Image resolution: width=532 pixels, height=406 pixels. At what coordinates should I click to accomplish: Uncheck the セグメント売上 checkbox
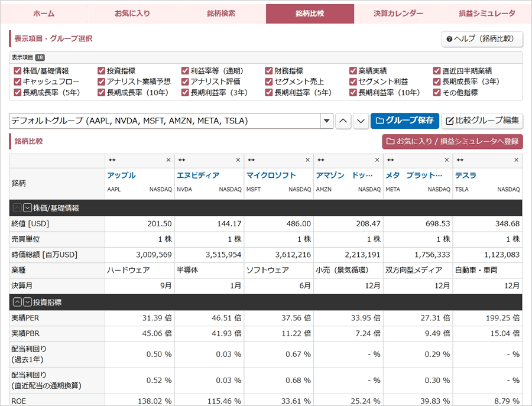click(x=269, y=82)
